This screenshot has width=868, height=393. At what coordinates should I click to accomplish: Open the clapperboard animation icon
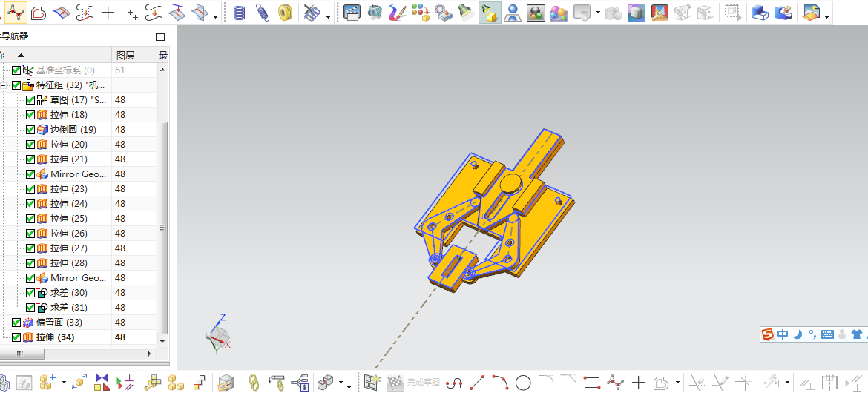(x=352, y=12)
